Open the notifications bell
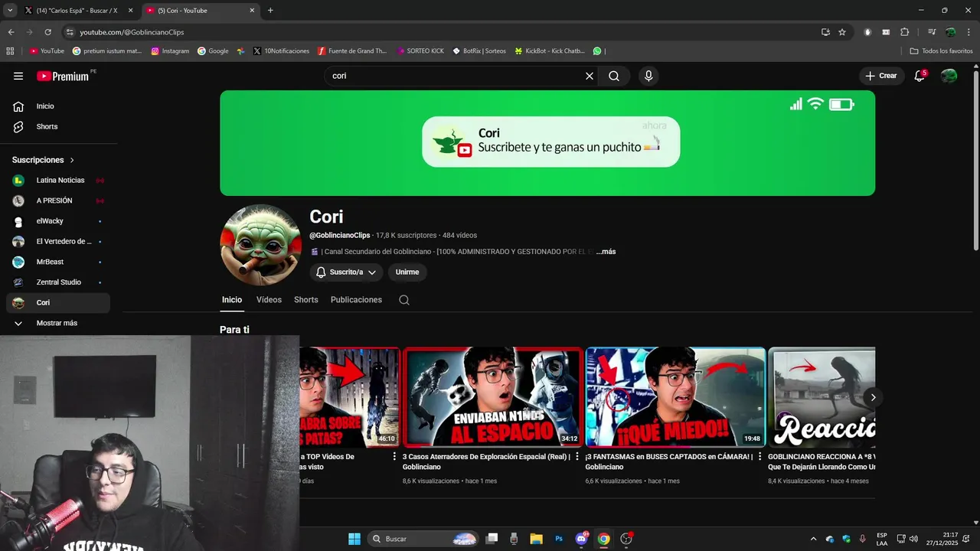Viewport: 980px width, 551px height. coord(920,76)
